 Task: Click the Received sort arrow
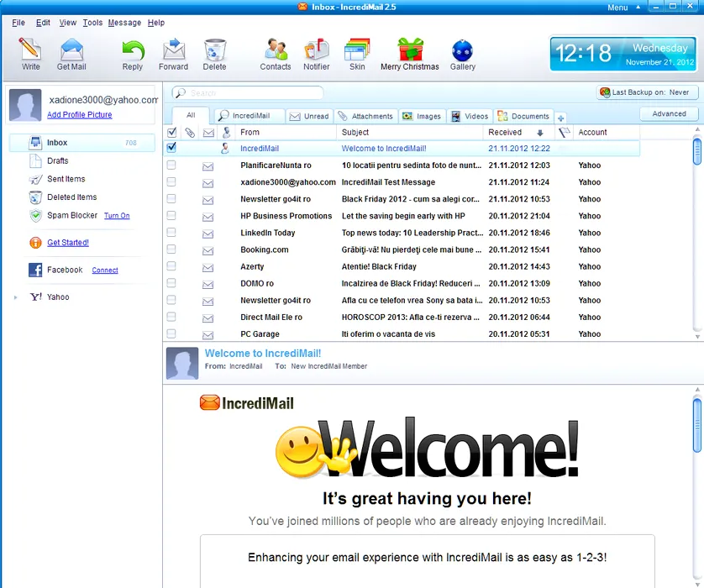(x=540, y=133)
